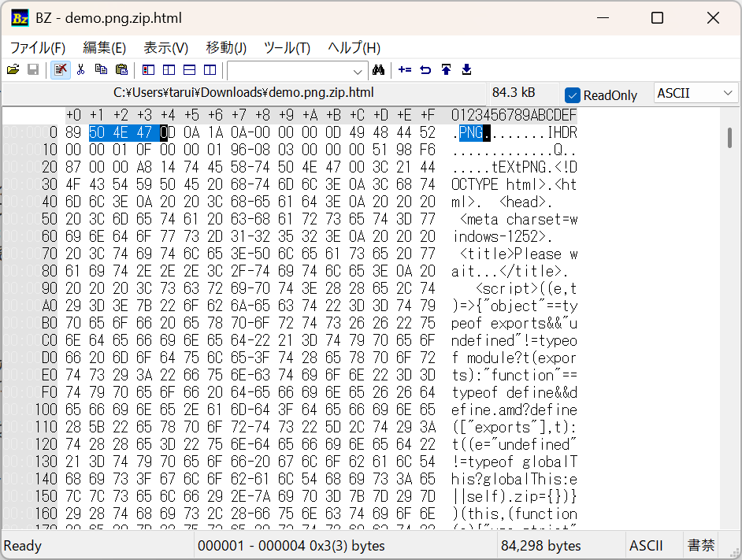Disable the ReadOnly checkbox

click(572, 95)
